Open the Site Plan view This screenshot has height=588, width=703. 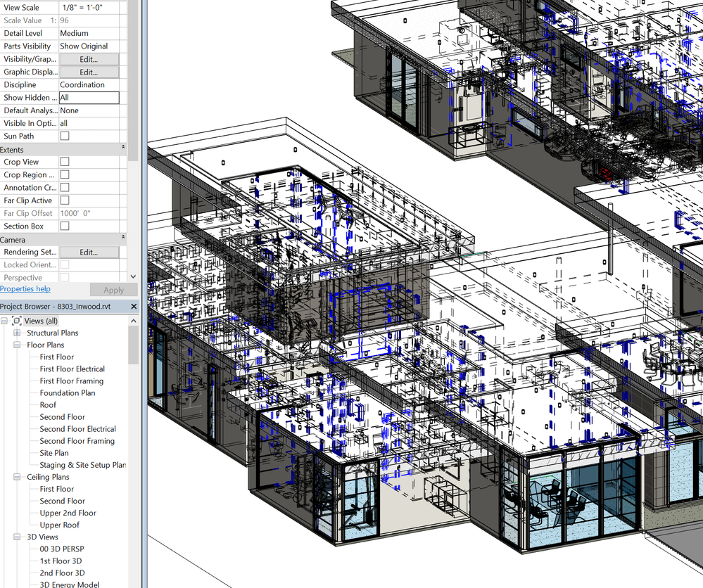click(53, 453)
